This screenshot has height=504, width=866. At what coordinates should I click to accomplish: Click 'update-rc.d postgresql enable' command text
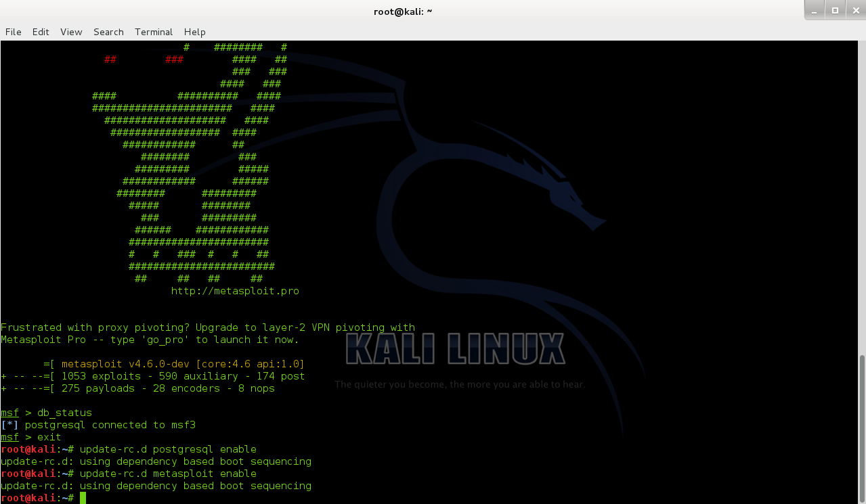168,449
